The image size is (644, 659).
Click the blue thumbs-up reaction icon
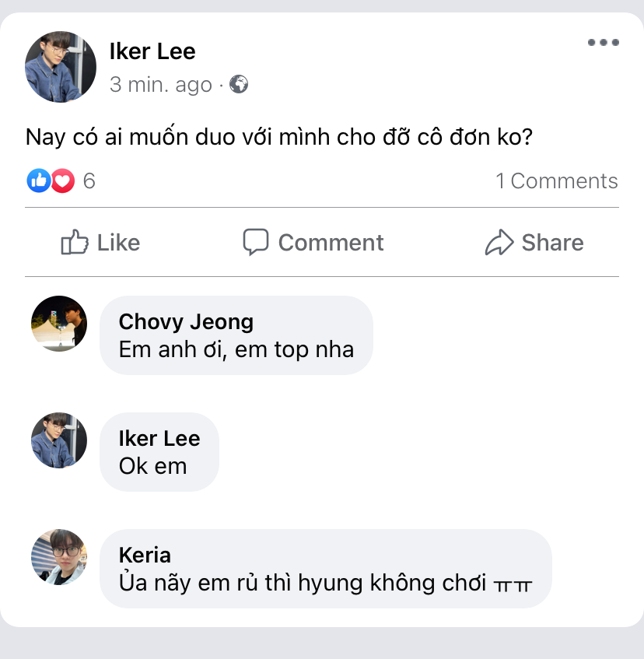pos(38,181)
